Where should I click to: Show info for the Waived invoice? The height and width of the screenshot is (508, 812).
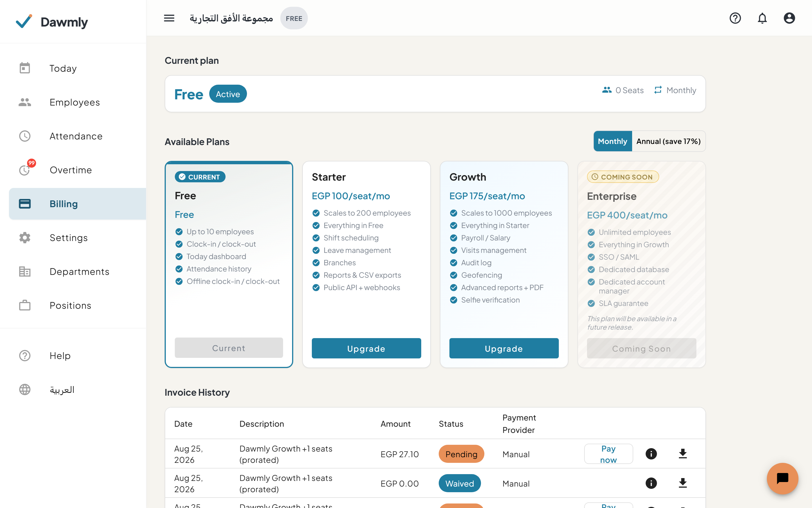point(651,483)
